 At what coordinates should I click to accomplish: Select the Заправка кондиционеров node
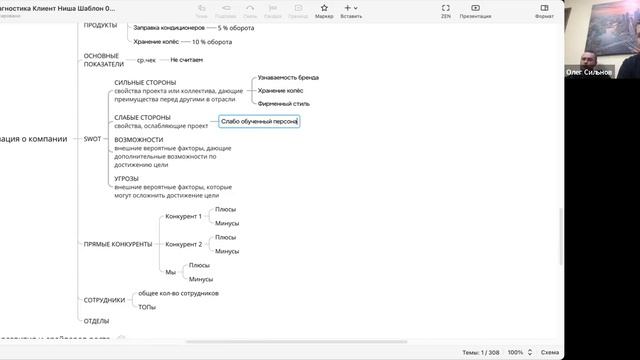pos(169,28)
